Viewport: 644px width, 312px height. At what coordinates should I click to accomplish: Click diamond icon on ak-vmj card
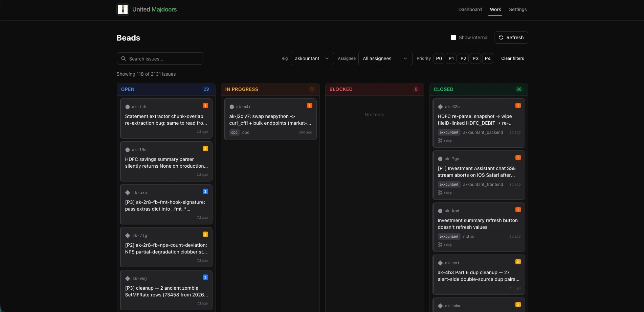tap(128, 279)
